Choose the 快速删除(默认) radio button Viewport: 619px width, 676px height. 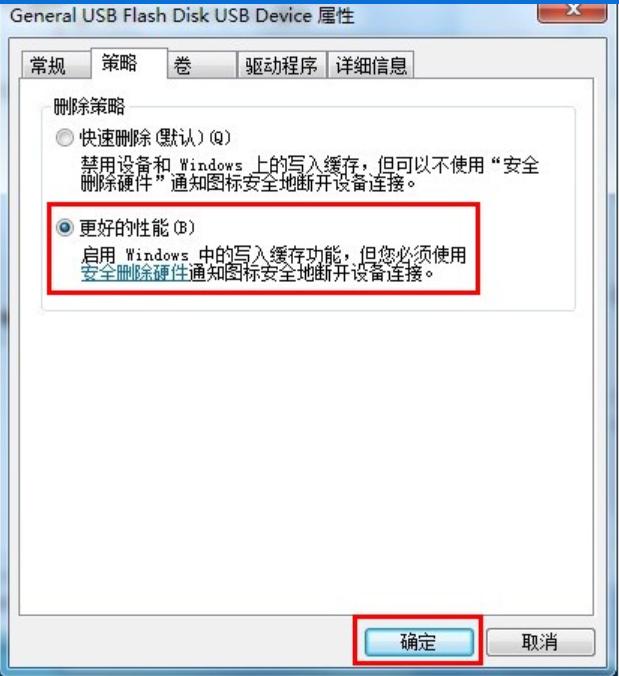pos(65,138)
